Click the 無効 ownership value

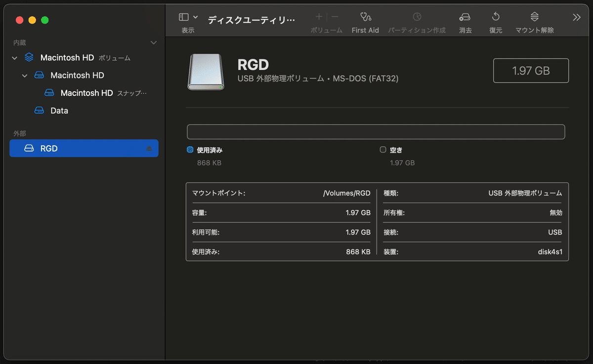(x=556, y=213)
